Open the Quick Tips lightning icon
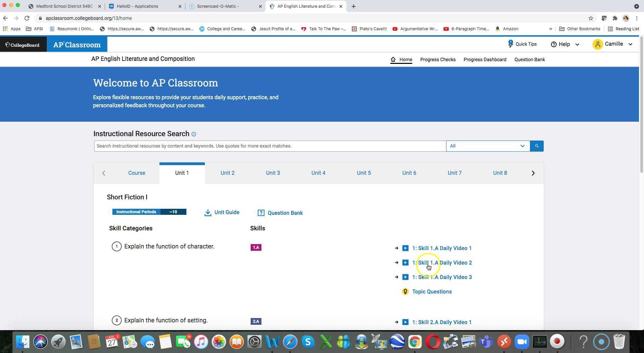This screenshot has width=644, height=353. click(x=510, y=44)
